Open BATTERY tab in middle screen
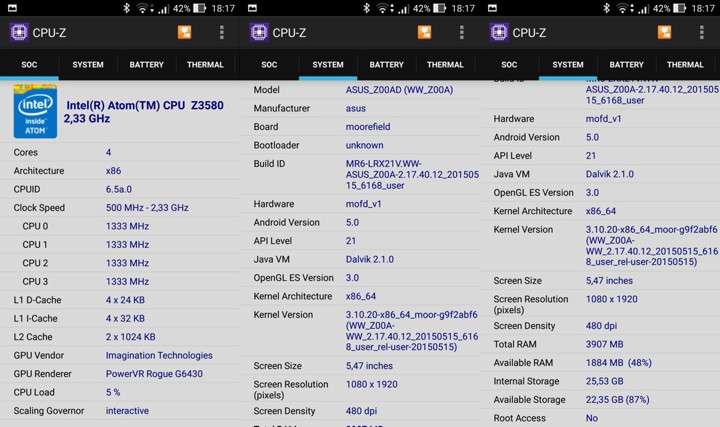The width and height of the screenshot is (720, 427). tap(387, 65)
